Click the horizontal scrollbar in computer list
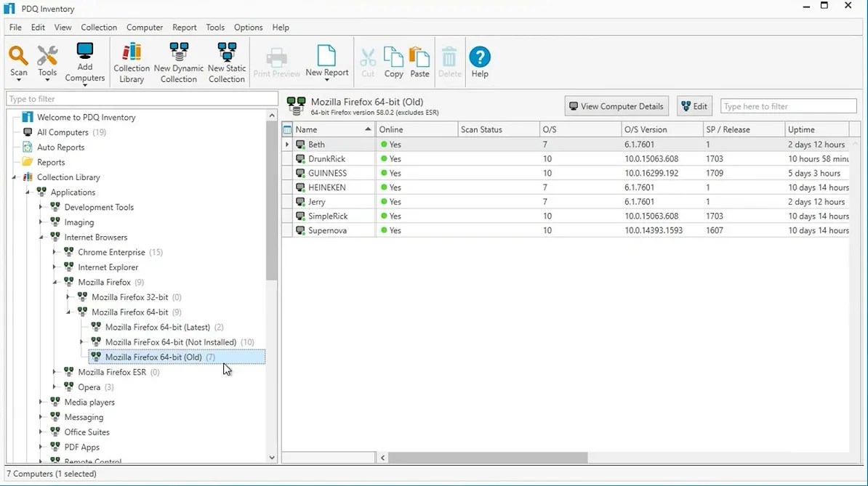 pos(488,458)
